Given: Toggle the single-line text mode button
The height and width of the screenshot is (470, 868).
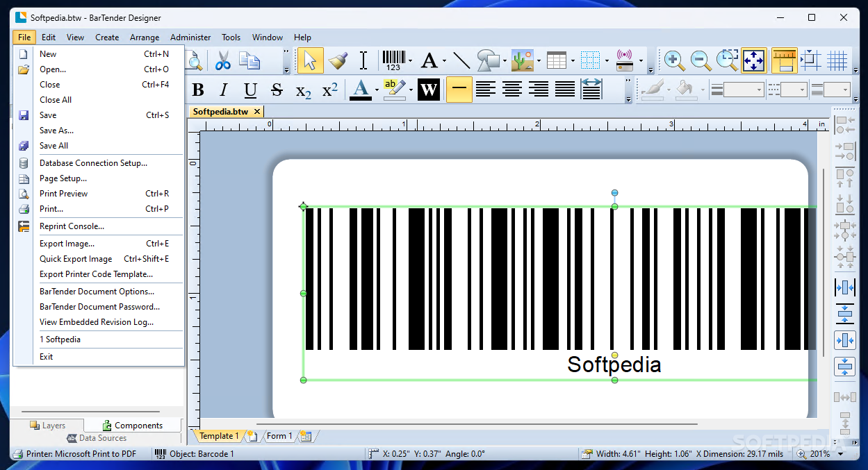Looking at the screenshot, I should coord(459,90).
